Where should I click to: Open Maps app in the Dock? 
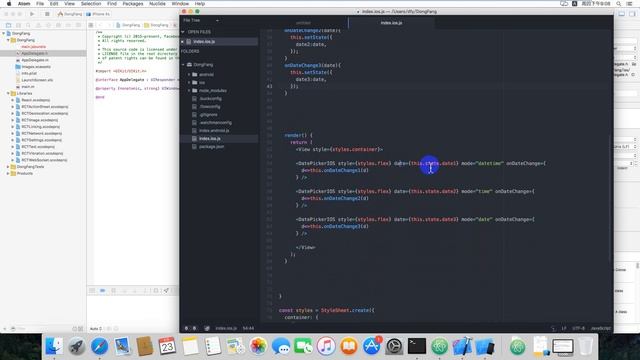point(236,347)
